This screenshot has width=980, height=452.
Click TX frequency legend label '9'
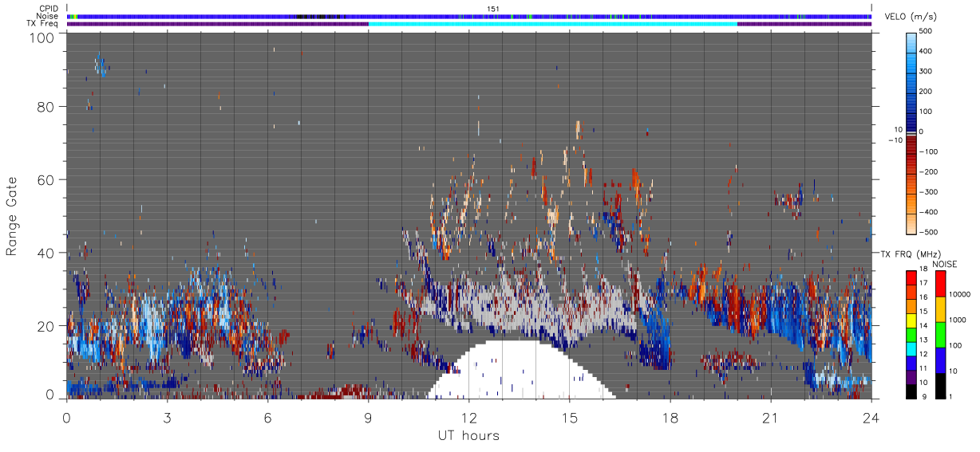[925, 397]
